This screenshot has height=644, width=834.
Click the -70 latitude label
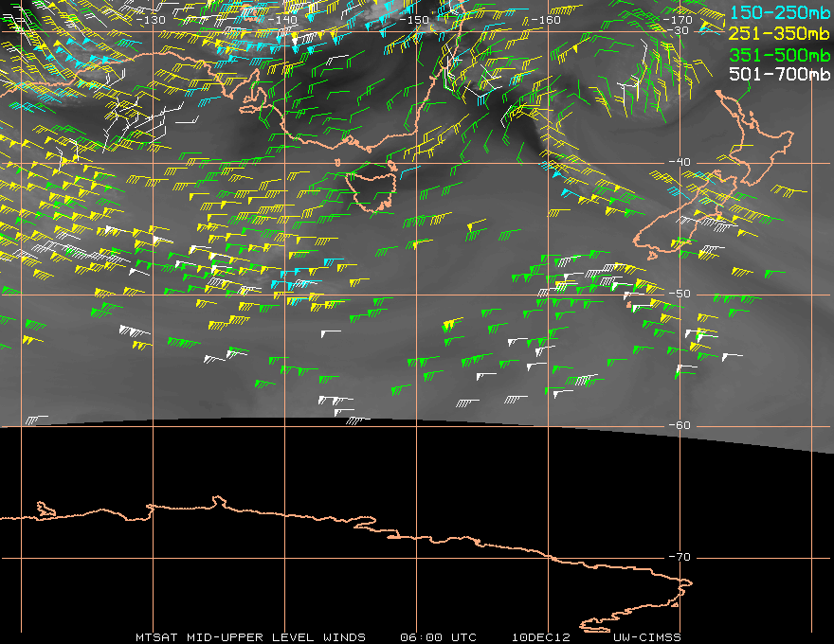[x=680, y=557]
